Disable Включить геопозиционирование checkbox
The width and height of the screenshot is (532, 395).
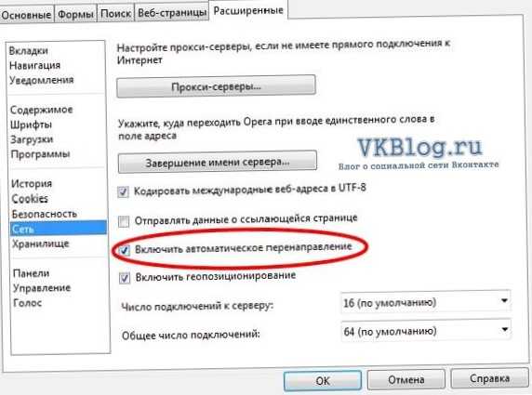[125, 278]
